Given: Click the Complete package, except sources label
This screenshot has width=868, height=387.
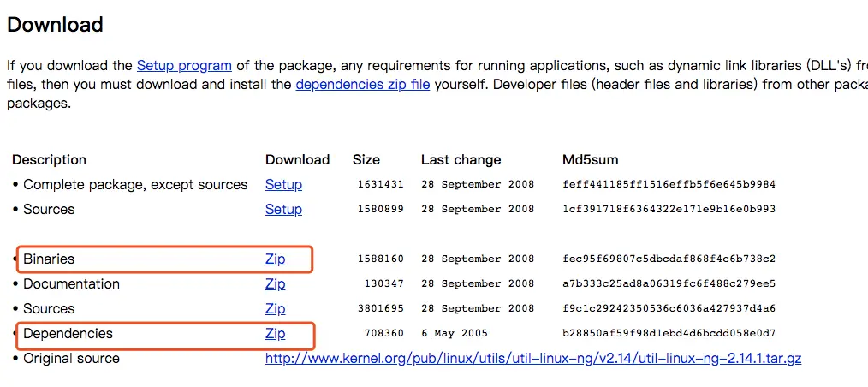Looking at the screenshot, I should point(135,184).
